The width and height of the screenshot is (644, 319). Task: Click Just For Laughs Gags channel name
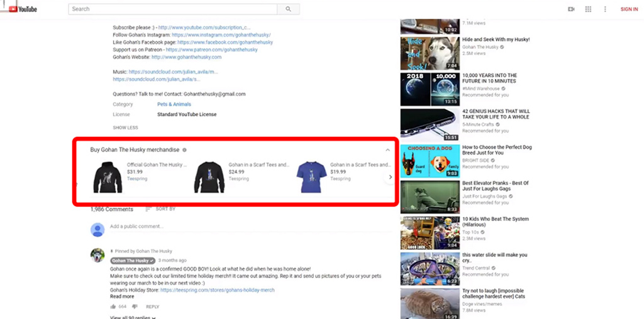coord(485,197)
